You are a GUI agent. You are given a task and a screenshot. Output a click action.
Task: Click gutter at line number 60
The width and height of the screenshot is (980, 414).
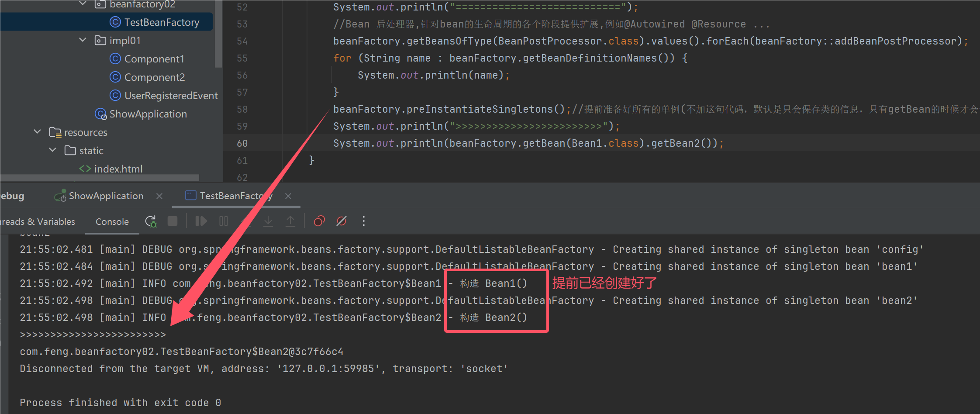[242, 143]
